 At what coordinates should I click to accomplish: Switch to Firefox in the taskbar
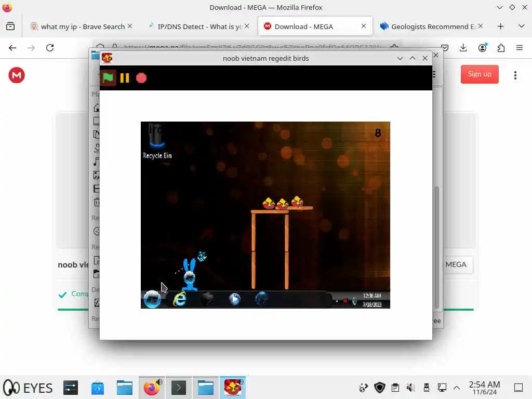click(x=152, y=388)
